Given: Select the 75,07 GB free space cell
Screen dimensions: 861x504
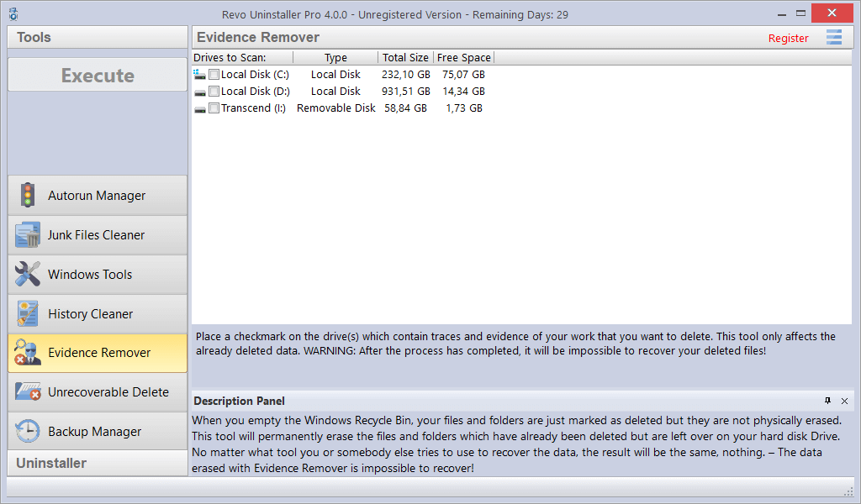Looking at the screenshot, I should point(463,75).
